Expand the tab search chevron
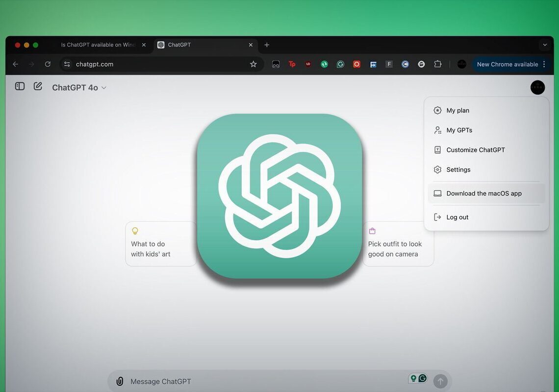 pos(545,45)
